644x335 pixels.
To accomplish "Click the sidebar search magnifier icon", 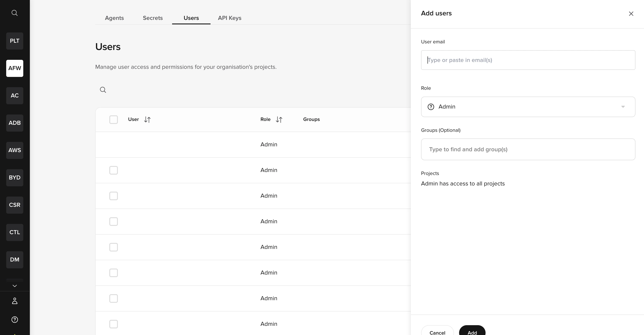I will click(x=15, y=13).
